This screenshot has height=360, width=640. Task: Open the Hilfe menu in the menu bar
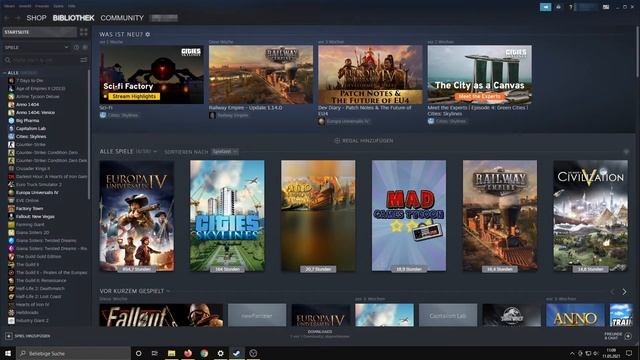pos(72,6)
